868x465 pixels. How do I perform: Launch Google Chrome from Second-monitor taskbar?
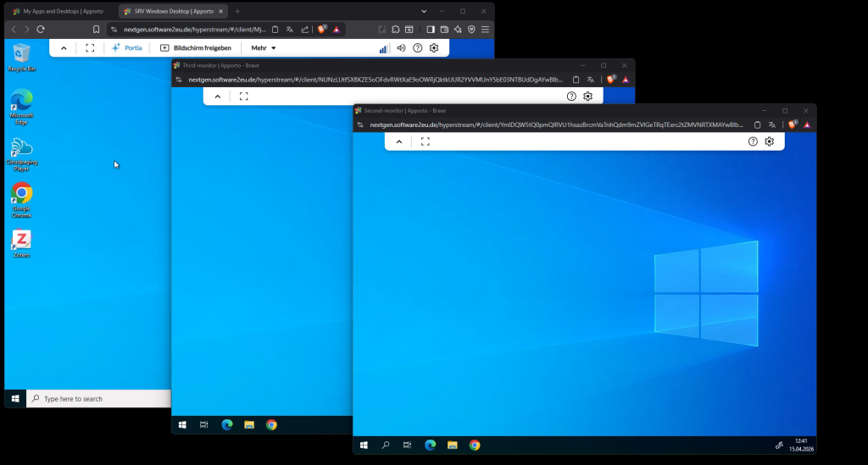click(x=475, y=445)
